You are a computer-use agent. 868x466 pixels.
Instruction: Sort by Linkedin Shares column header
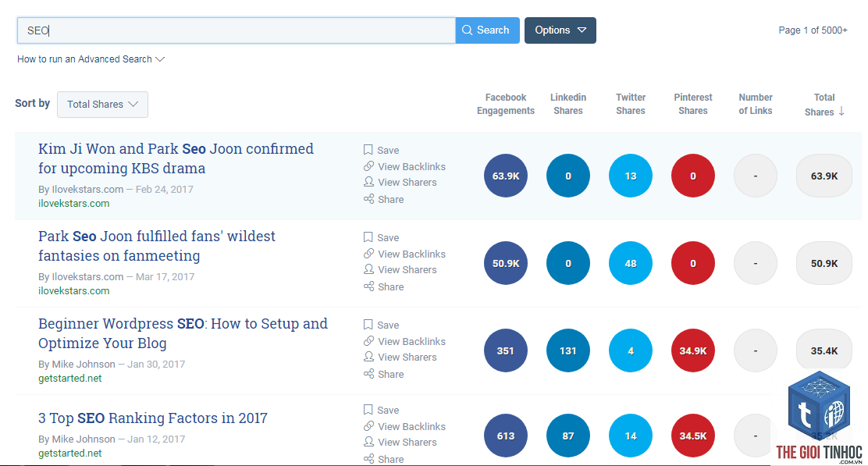(568, 104)
